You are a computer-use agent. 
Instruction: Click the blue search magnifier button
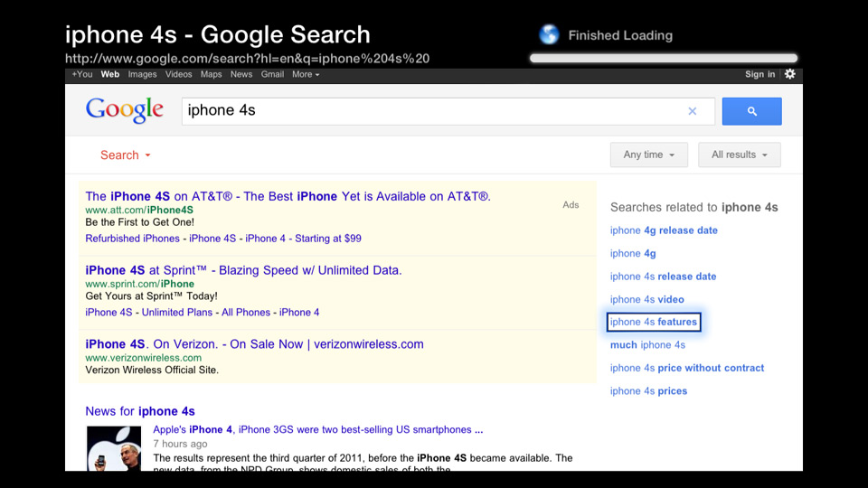point(751,111)
